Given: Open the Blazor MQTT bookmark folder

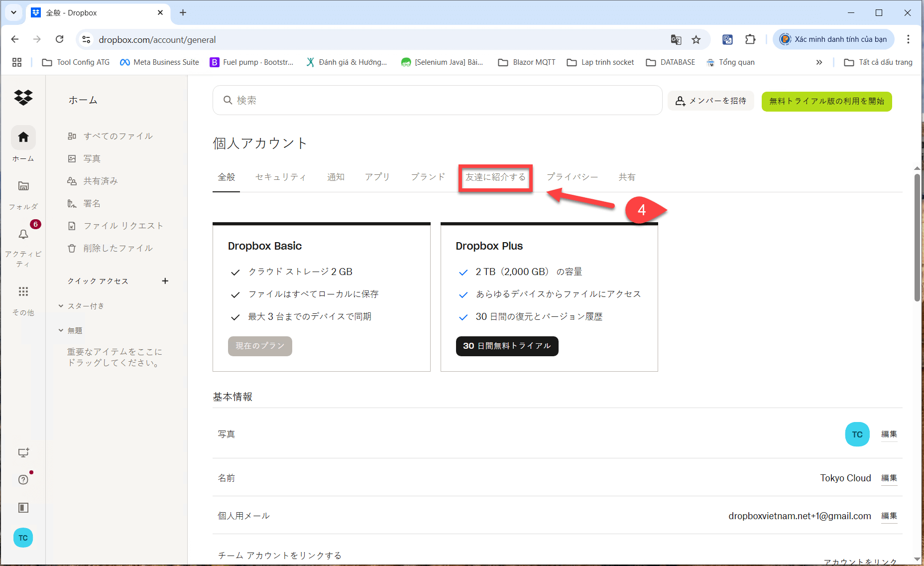Looking at the screenshot, I should (x=527, y=62).
